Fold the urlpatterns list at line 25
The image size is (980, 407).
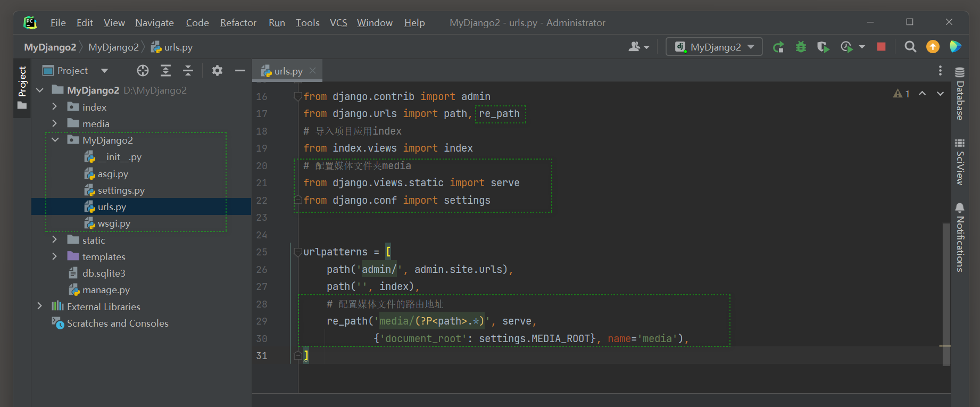click(298, 252)
